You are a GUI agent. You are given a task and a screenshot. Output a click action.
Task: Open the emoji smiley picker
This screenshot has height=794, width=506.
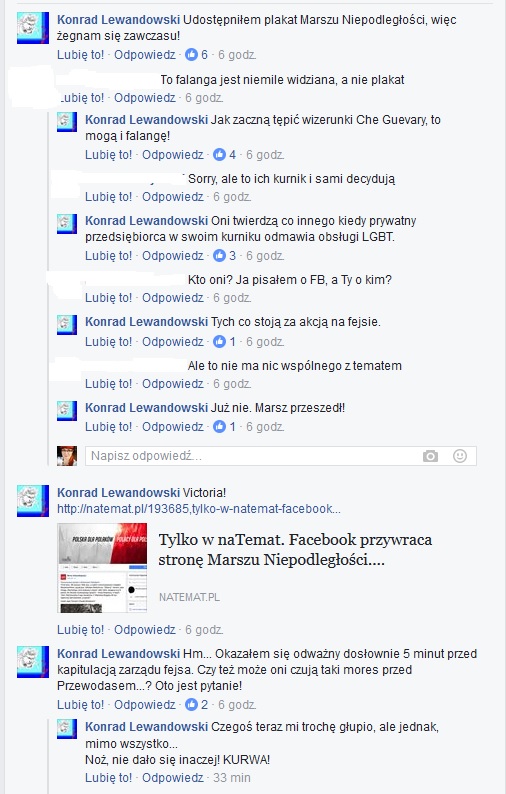tap(459, 456)
